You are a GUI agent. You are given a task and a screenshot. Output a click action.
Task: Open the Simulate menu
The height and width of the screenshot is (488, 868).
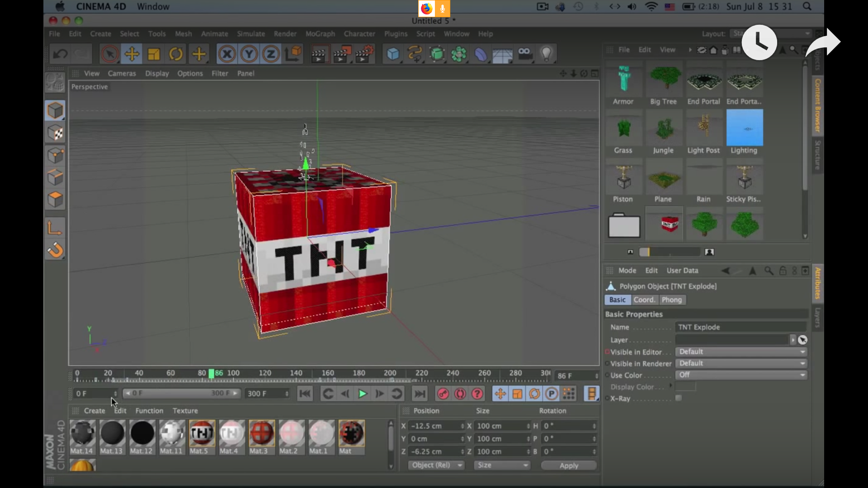(251, 34)
